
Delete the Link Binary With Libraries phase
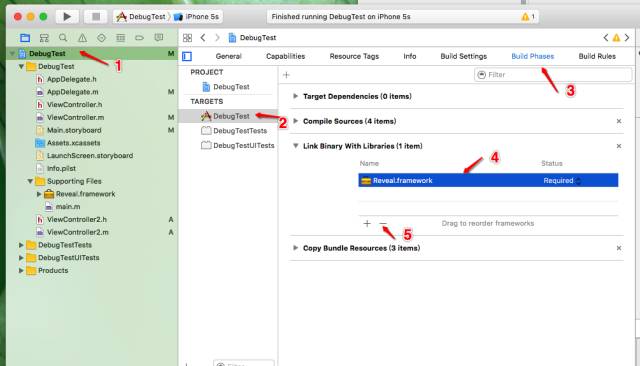point(619,146)
